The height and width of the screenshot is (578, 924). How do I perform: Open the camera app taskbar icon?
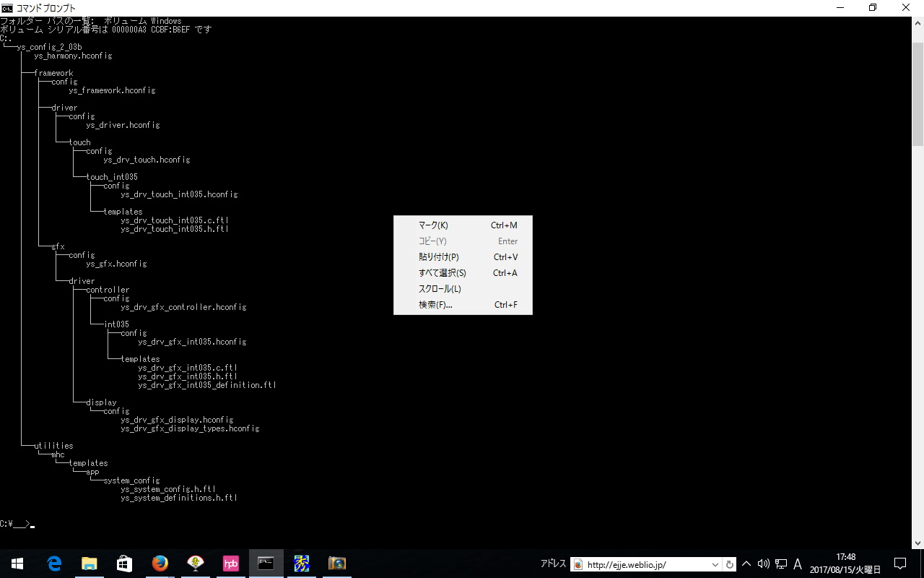(x=337, y=564)
